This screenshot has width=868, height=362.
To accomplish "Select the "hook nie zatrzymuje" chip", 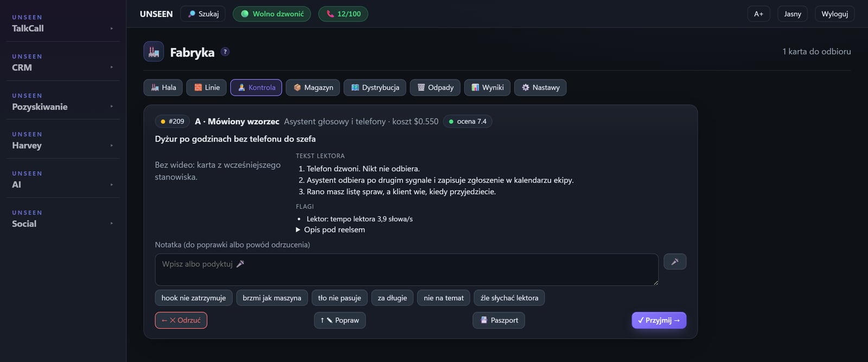I will coord(194,298).
